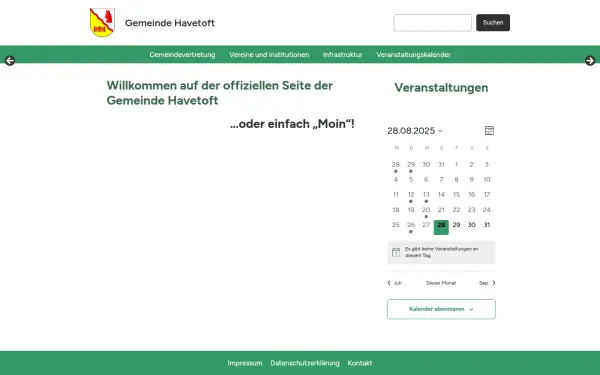
Task: Select day 25 in the calendar
Action: coord(396,225)
